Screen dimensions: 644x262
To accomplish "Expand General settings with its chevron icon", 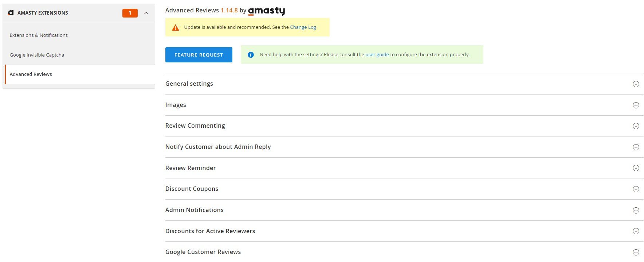I will [636, 84].
